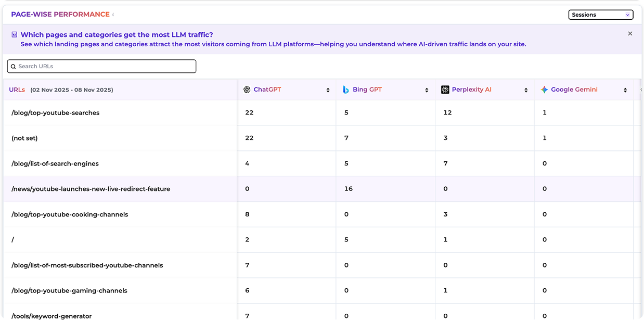644x320 pixels.
Task: Click /blog/top-youtube-cooking-channels URL
Action: tap(69, 214)
